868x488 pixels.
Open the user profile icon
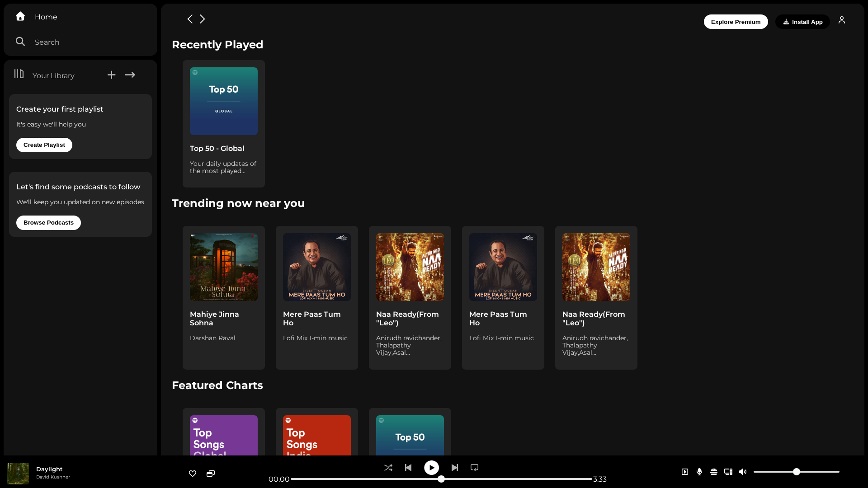click(x=842, y=20)
